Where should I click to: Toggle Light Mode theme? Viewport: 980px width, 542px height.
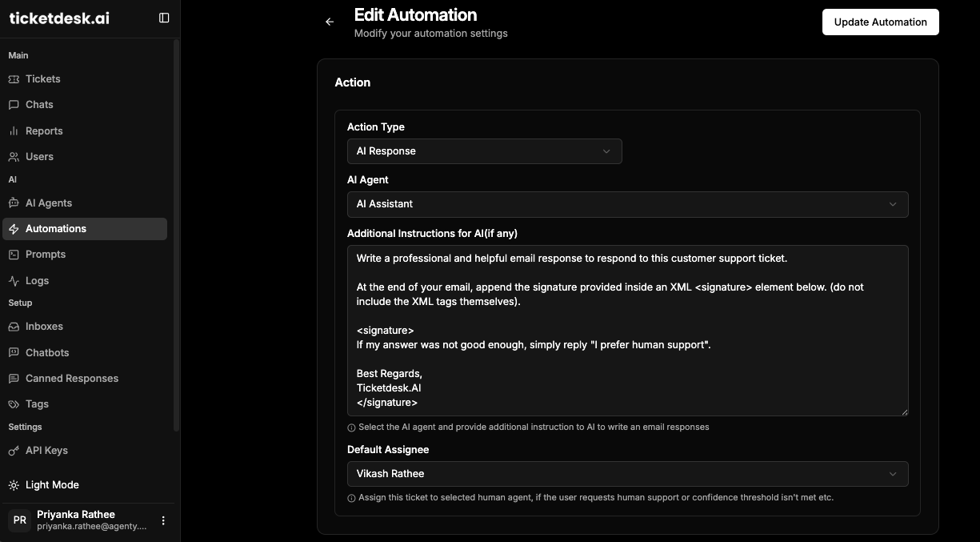(x=52, y=485)
